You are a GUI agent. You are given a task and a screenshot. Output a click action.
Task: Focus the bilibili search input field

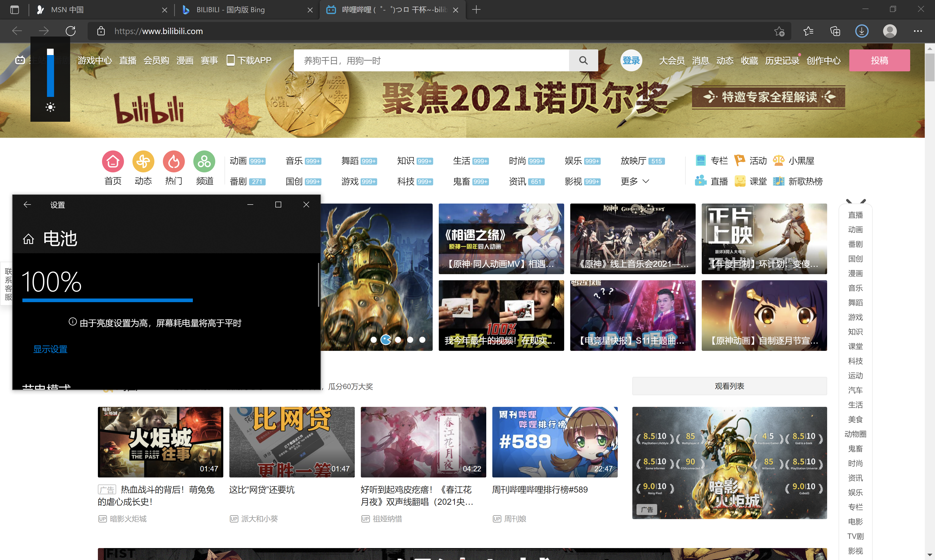pyautogui.click(x=431, y=60)
